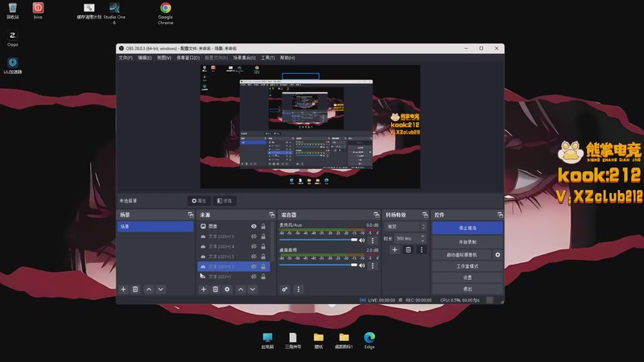Undock the 场景 panel with its float icon
Image resolution: width=644 pixels, height=362 pixels.
(191, 215)
